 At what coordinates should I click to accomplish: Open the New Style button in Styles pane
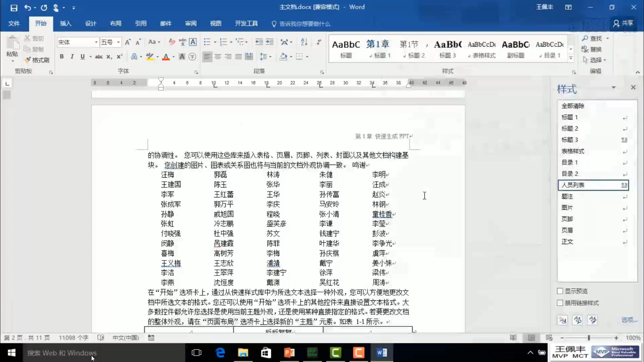562,320
